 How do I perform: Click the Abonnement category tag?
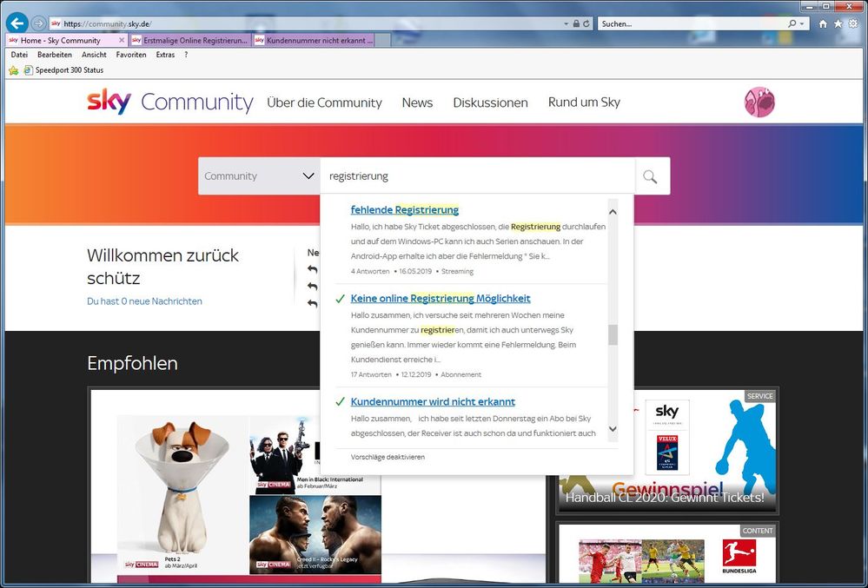(461, 374)
